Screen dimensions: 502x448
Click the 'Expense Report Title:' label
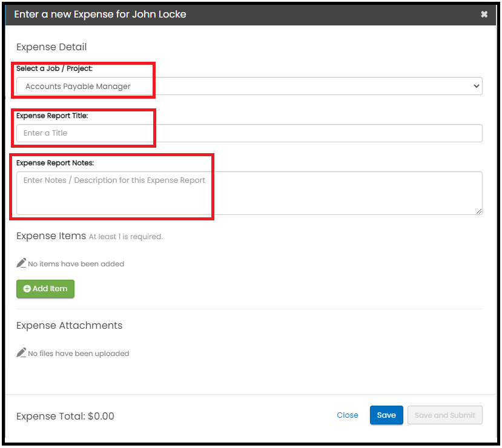(x=52, y=116)
